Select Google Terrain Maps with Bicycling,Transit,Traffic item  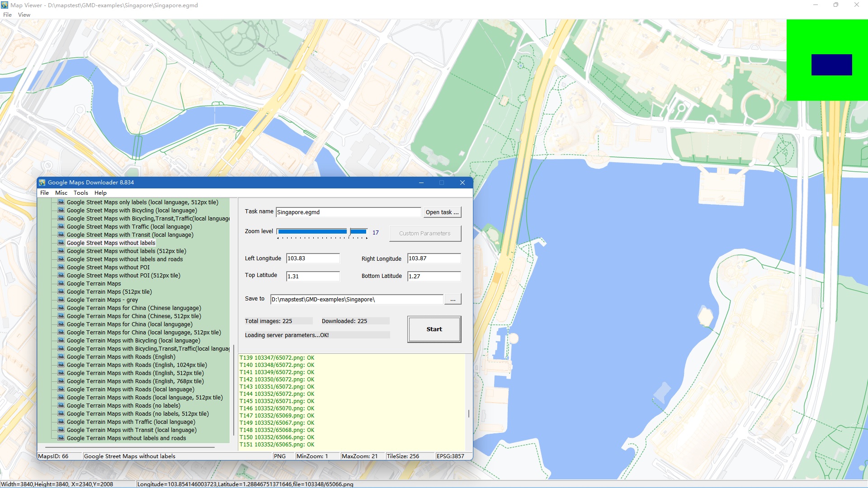pyautogui.click(x=148, y=348)
